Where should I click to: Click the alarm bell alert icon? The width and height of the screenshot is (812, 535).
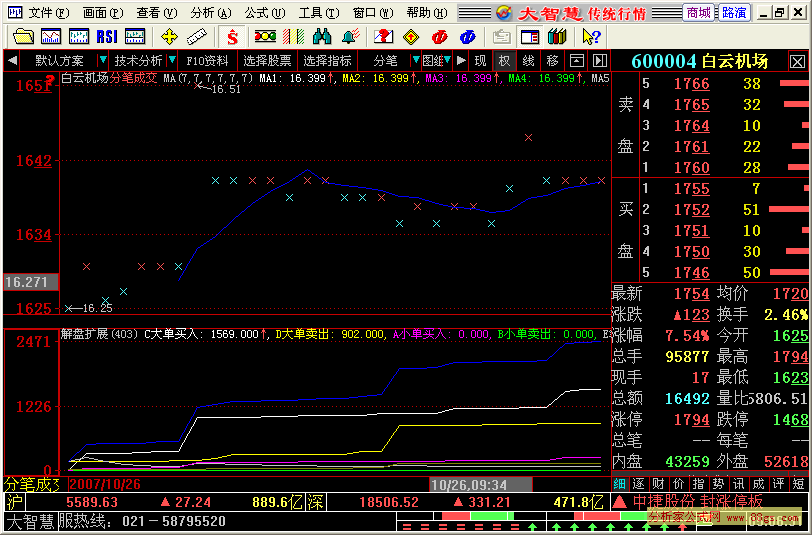[351, 37]
